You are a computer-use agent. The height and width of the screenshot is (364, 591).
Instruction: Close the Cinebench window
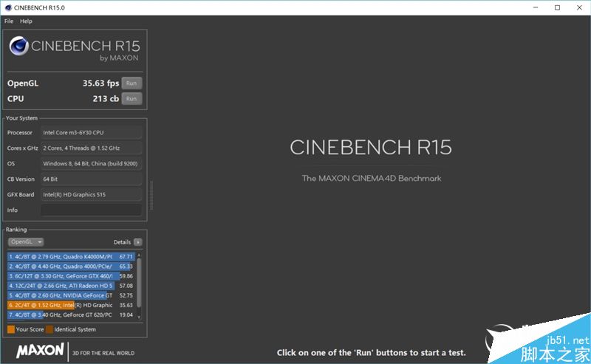click(579, 7)
